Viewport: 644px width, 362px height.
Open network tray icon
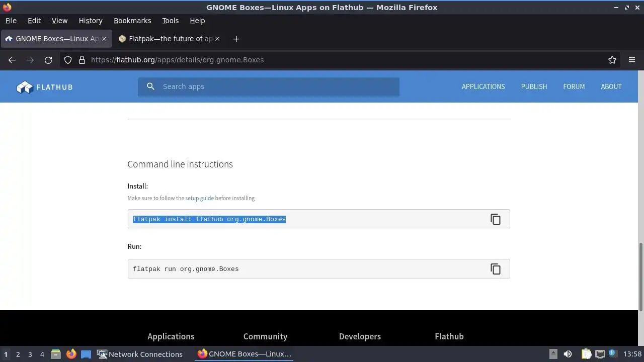600,354
